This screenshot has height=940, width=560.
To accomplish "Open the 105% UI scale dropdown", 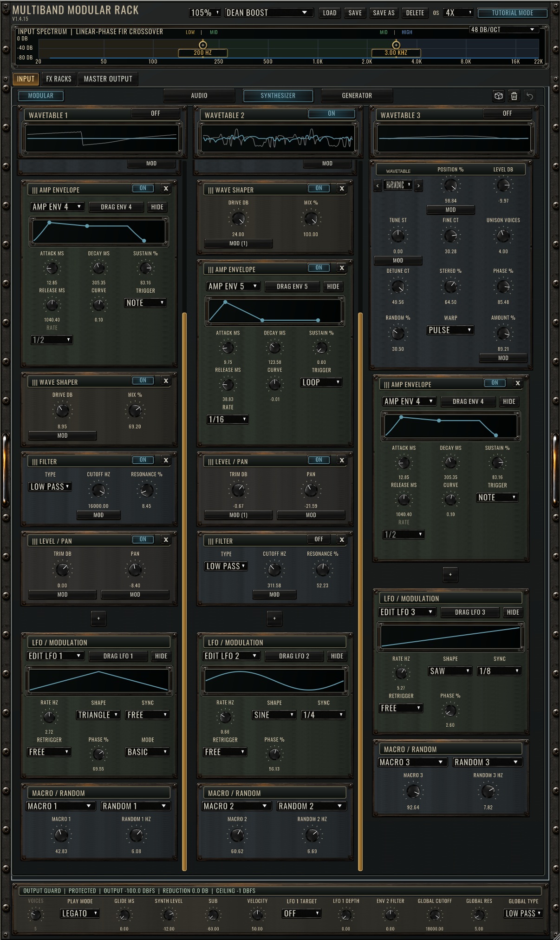I will coord(205,13).
